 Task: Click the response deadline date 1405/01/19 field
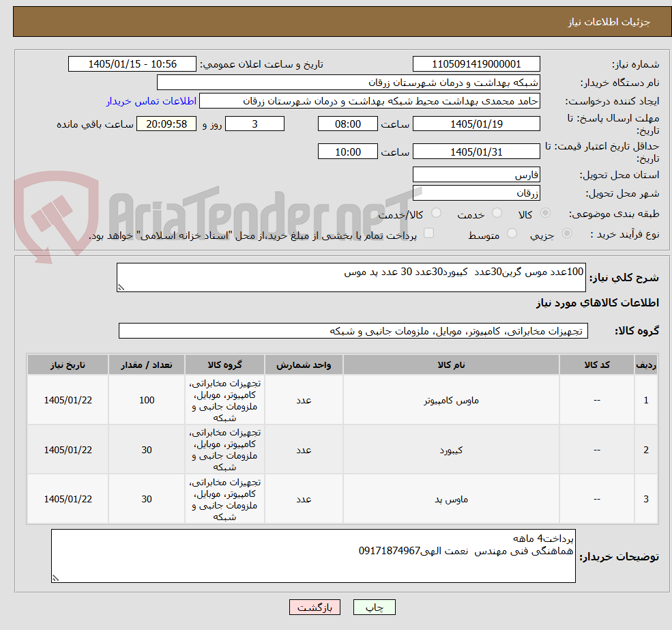pos(476,124)
